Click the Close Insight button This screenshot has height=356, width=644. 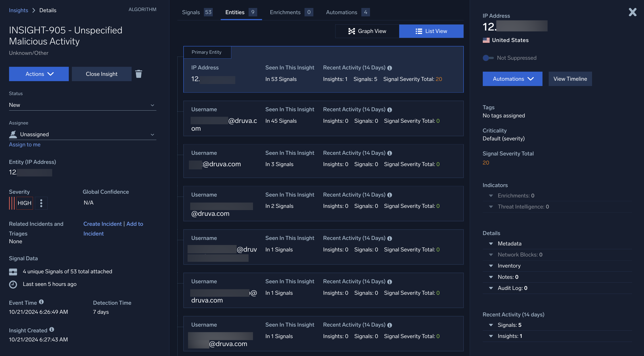(102, 74)
